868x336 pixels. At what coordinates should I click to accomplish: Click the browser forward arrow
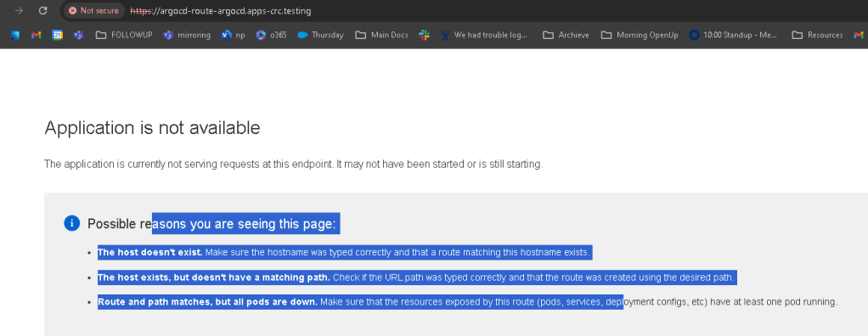tap(20, 10)
